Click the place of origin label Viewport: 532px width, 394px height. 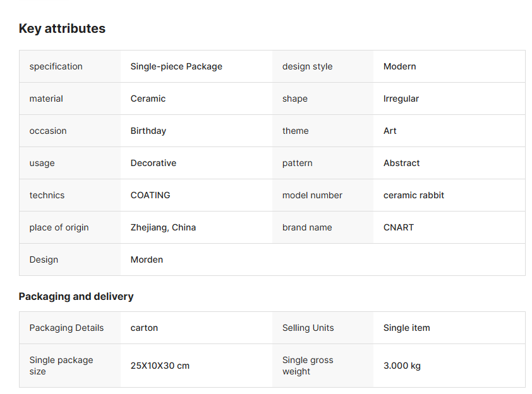59,227
